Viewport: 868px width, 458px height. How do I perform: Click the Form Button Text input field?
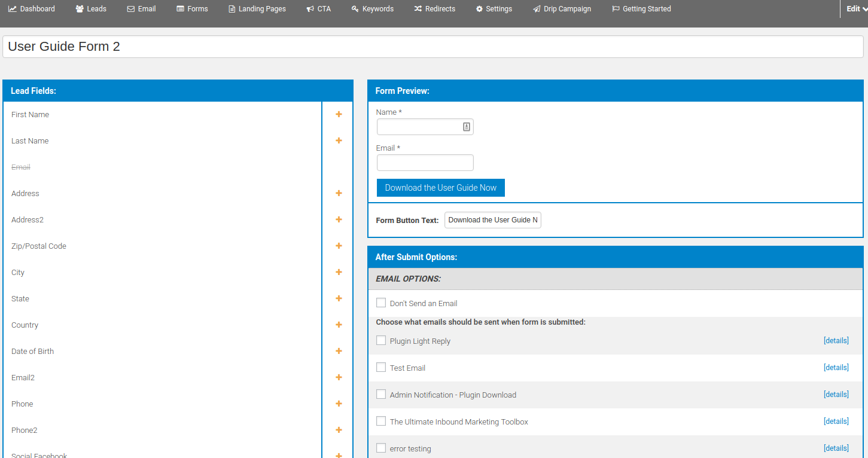[x=492, y=220]
